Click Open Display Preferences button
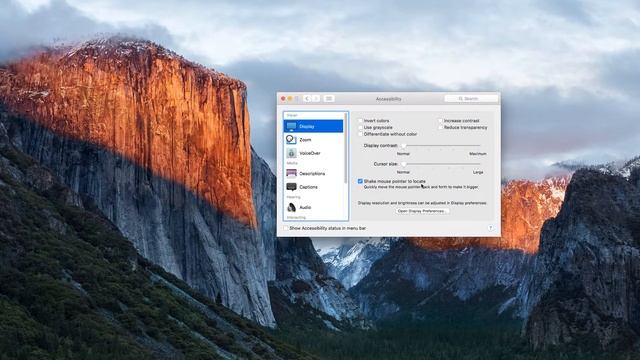 click(x=422, y=211)
